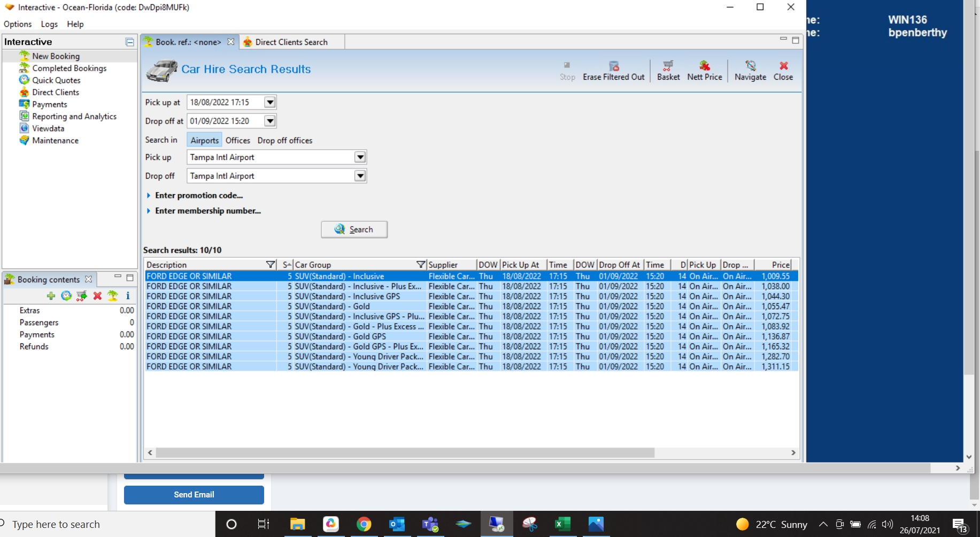Image resolution: width=980 pixels, height=537 pixels.
Task: Click the blue info icon in Booking contents
Action: coord(128,296)
